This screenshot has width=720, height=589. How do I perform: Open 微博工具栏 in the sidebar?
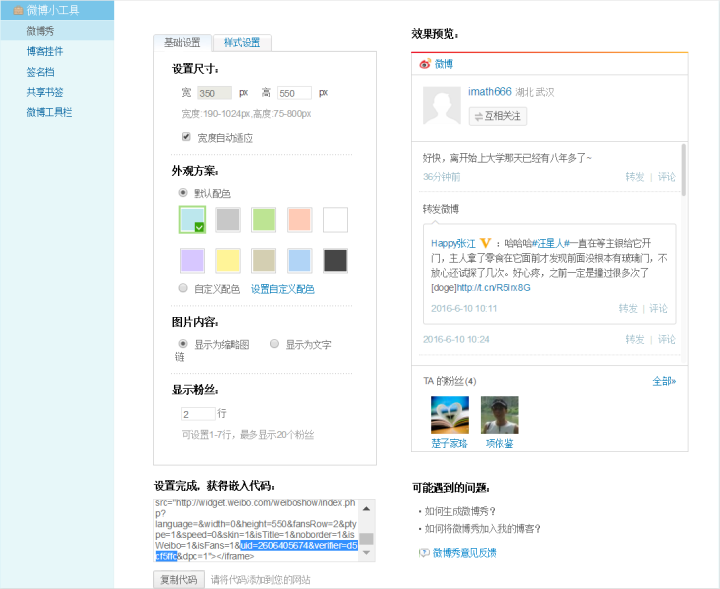point(49,112)
